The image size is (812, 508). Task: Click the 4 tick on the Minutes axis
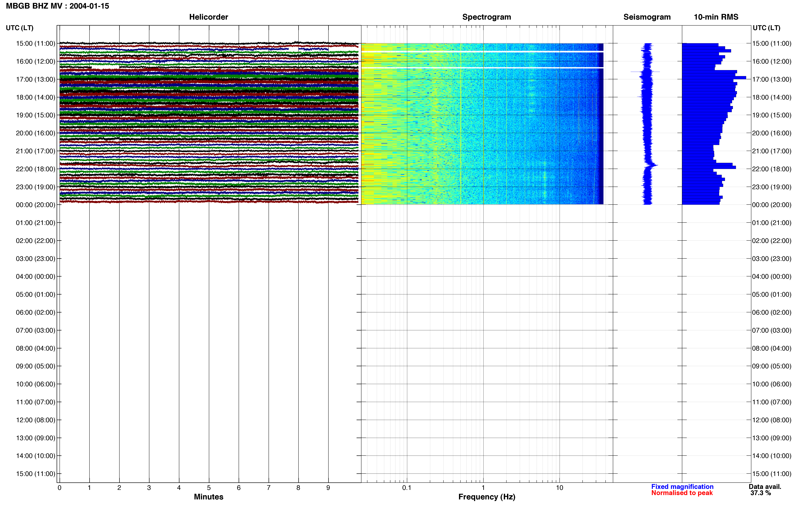179,487
